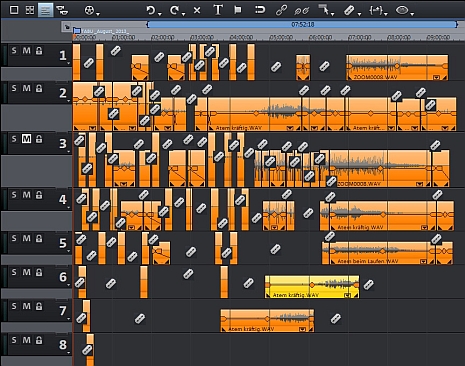Select the Title editor T icon

[x=218, y=10]
